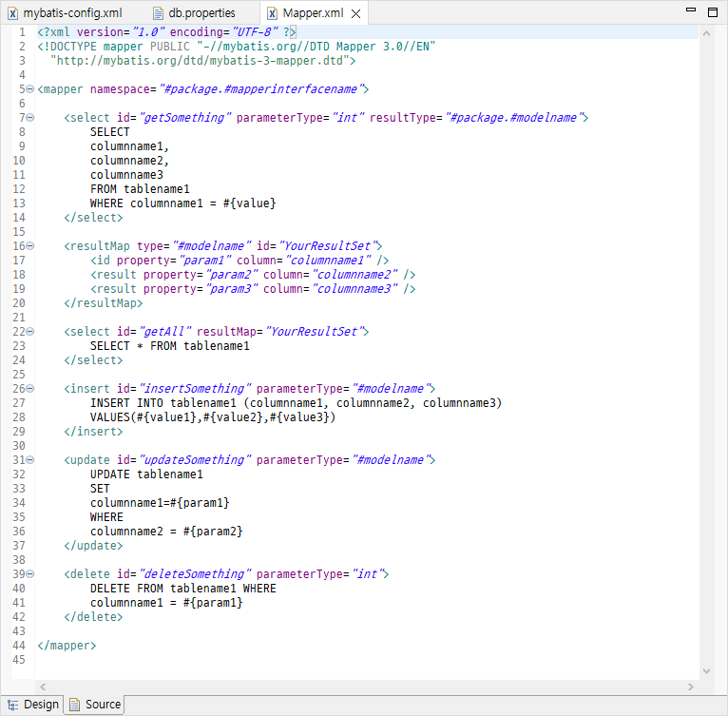Click the "UTF-8" encoding value on line 1
Screen dimensions: 728x716
click(x=255, y=32)
